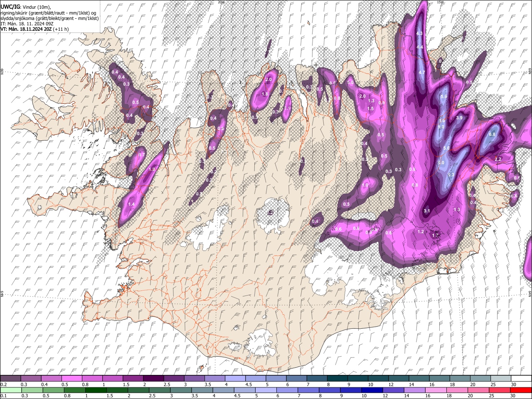Click the bright pink swatch between 0.5 and 0.8 on the snow legend
The width and height of the screenshot is (532, 399).
[x=71, y=378]
